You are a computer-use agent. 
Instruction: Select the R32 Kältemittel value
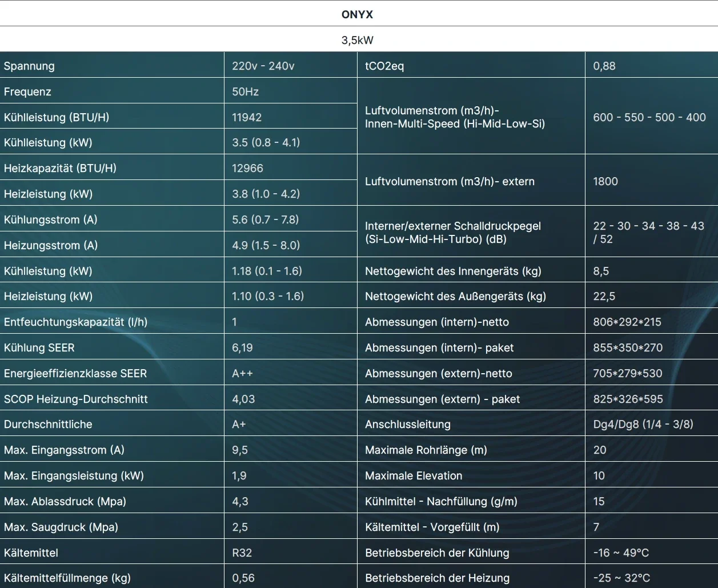point(242,553)
